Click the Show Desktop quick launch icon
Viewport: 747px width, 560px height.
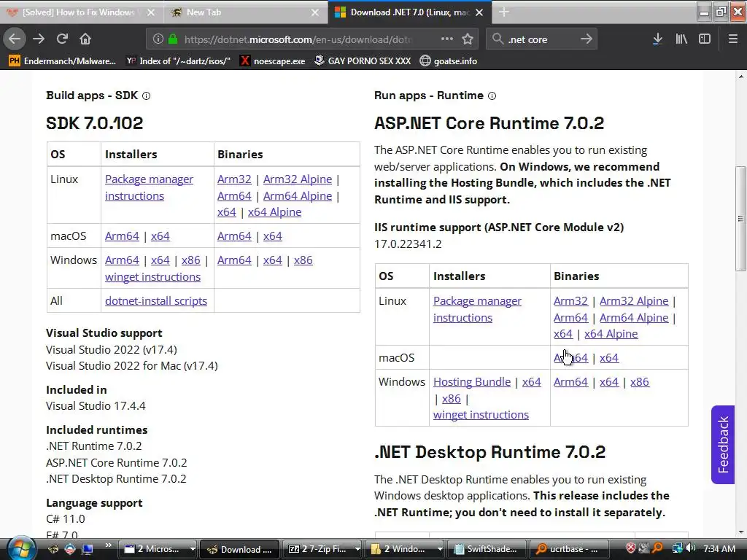click(x=88, y=549)
